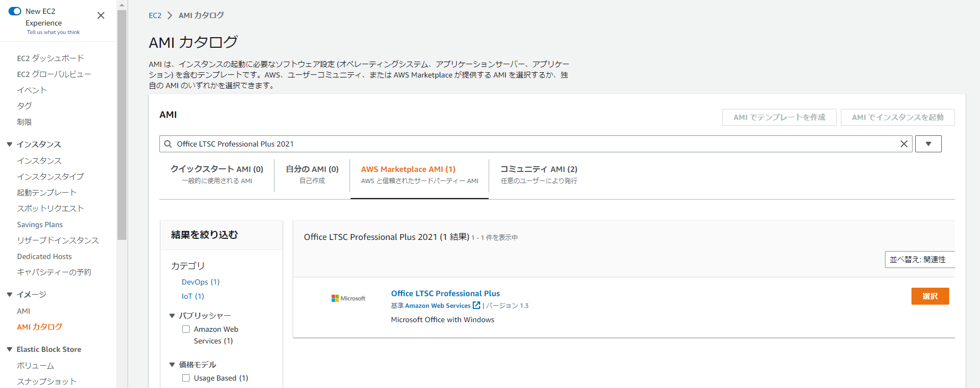
Task: Filter by DevOps (1) category
Action: tap(200, 282)
